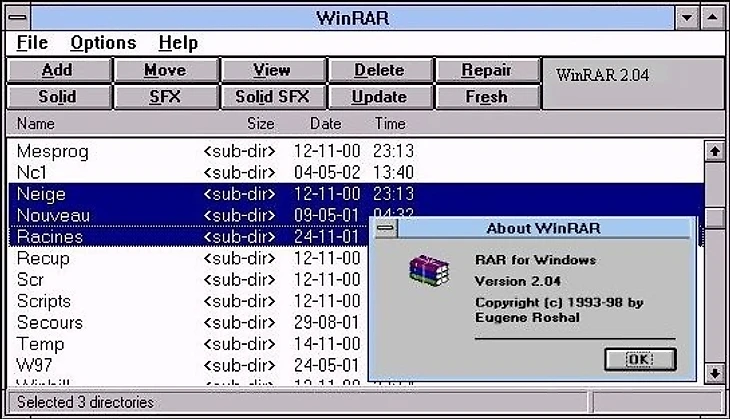Click the 23:13 time of Mesprog

[x=393, y=151]
